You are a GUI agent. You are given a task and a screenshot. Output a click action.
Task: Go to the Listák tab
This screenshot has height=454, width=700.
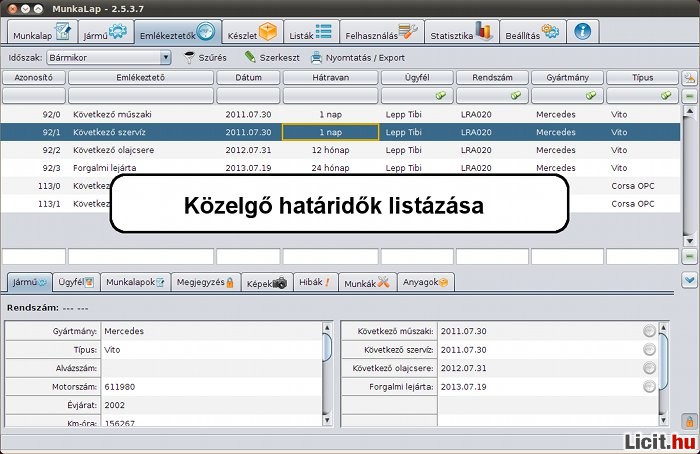pos(311,32)
